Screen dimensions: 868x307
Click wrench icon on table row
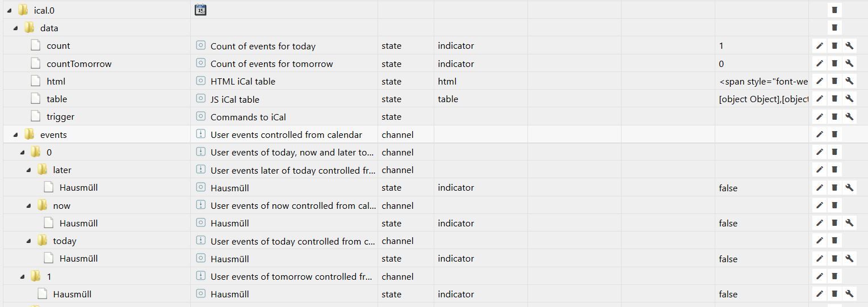coord(849,99)
